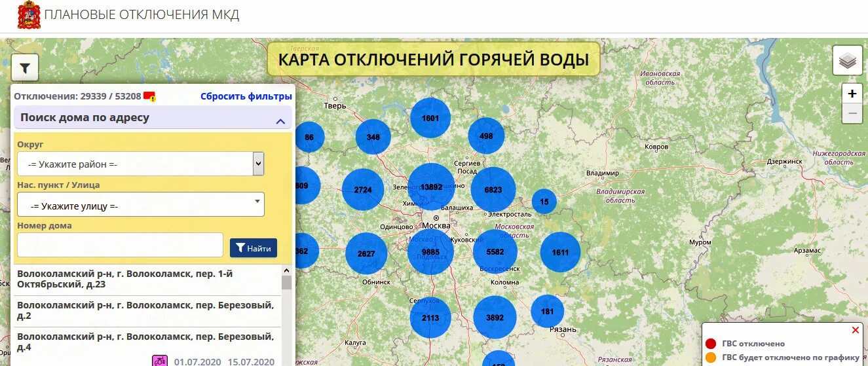Click 'ГВС отключено' legend label
The height and width of the screenshot is (366, 868).
point(753,344)
